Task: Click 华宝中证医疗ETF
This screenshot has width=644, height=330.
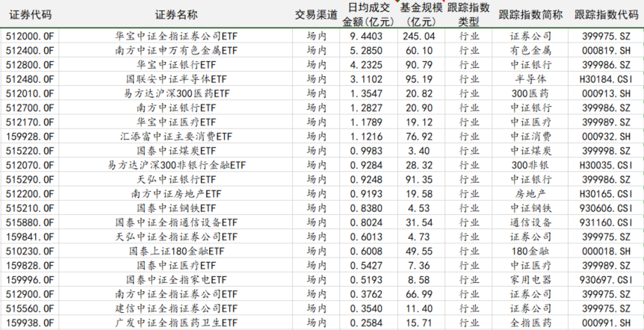Action: click(x=176, y=122)
